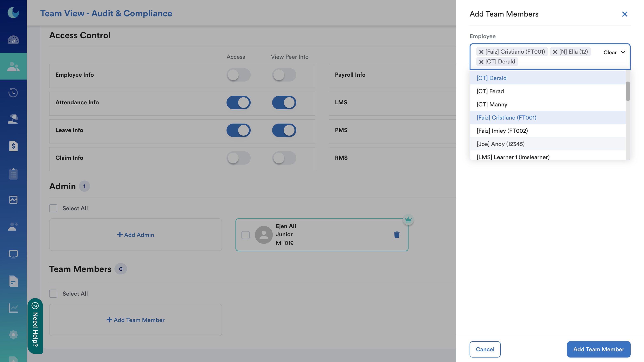Open the dashboard gauge icon in sidebar

(13, 40)
